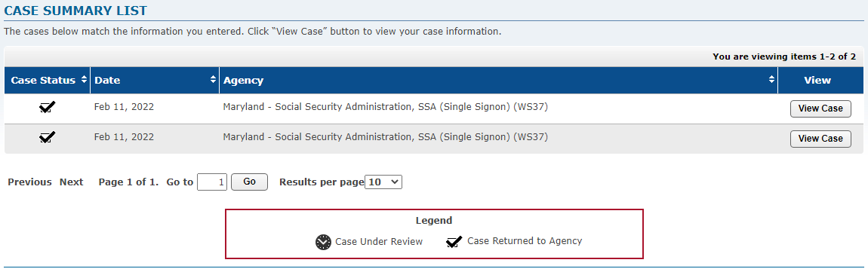868x272 pixels.
Task: Click the second row's Maryland SSA agency text
Action: click(385, 136)
